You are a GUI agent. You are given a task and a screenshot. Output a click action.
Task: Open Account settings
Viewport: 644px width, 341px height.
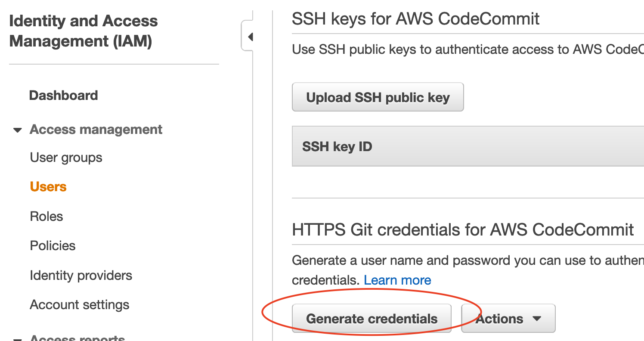(x=80, y=305)
